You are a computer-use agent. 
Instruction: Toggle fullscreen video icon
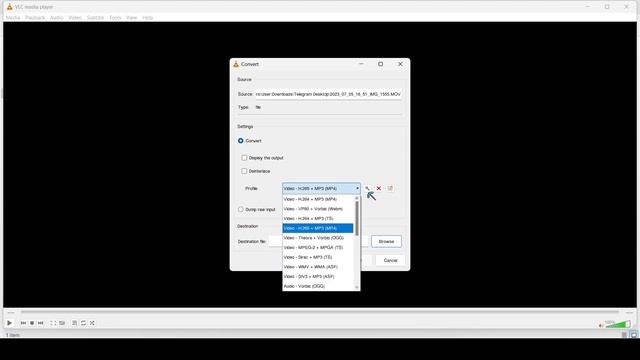53,323
